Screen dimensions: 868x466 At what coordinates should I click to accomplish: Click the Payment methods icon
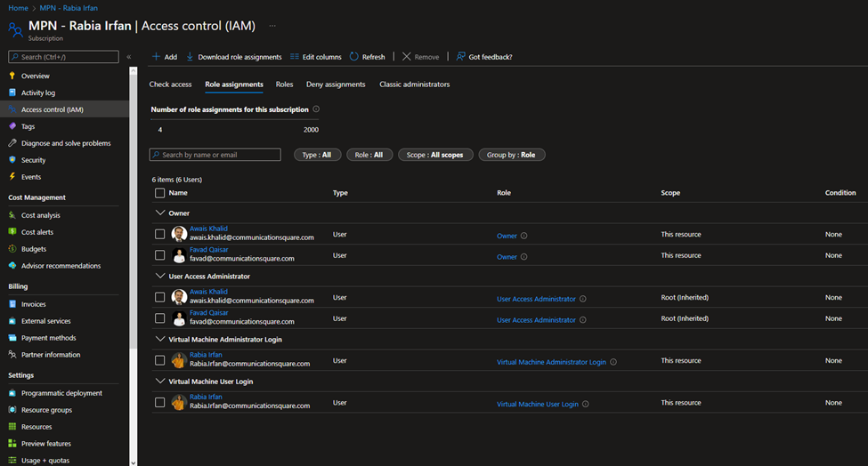12,338
